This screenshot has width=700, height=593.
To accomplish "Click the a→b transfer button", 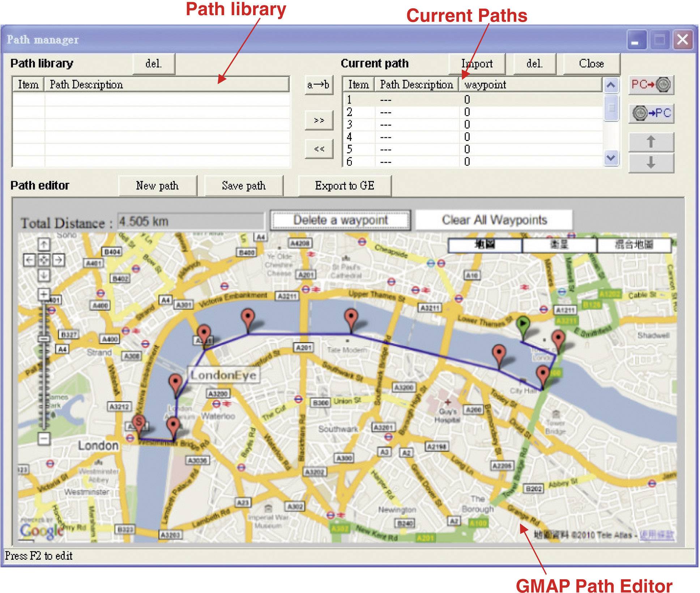I will [318, 85].
